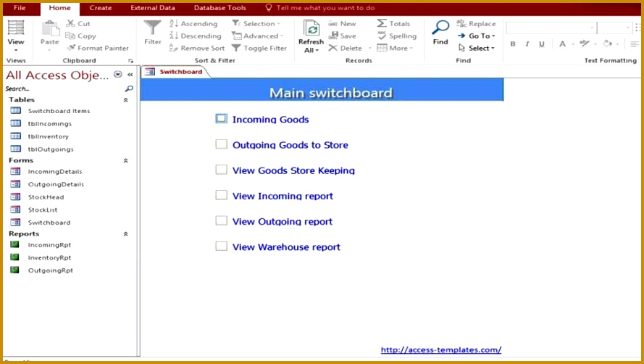Apply Underline text formatting

pos(542,44)
